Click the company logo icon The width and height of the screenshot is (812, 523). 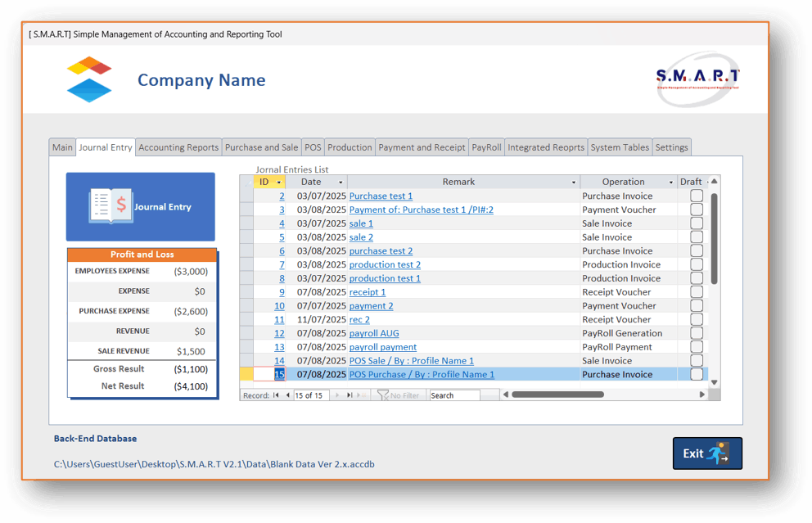[x=89, y=79]
